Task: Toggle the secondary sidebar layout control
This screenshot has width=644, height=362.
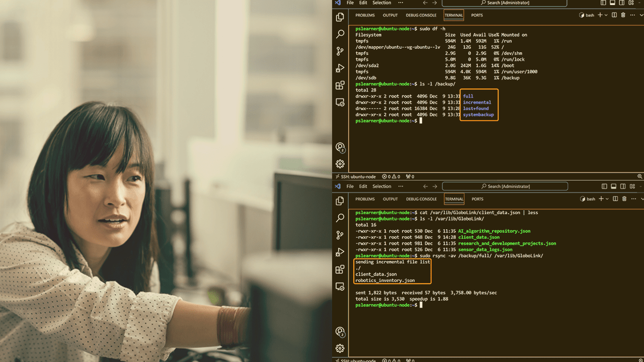Action: [x=622, y=3]
